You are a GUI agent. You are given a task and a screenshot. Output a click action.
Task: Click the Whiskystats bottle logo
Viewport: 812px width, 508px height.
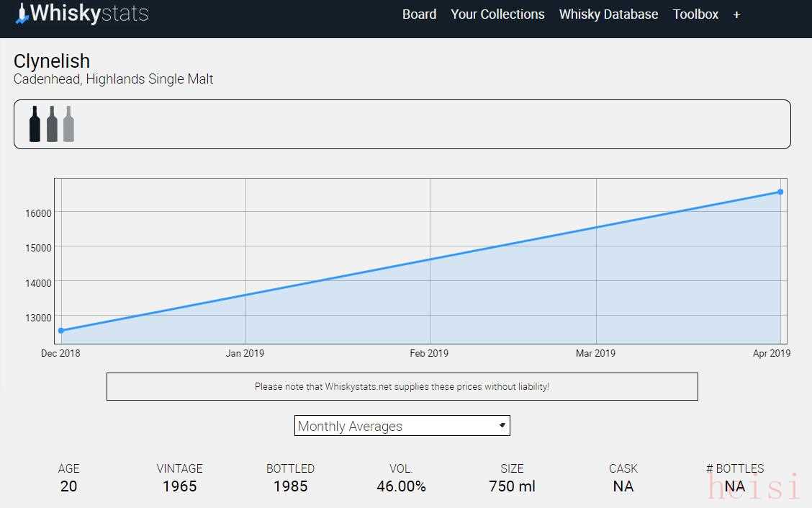click(23, 14)
